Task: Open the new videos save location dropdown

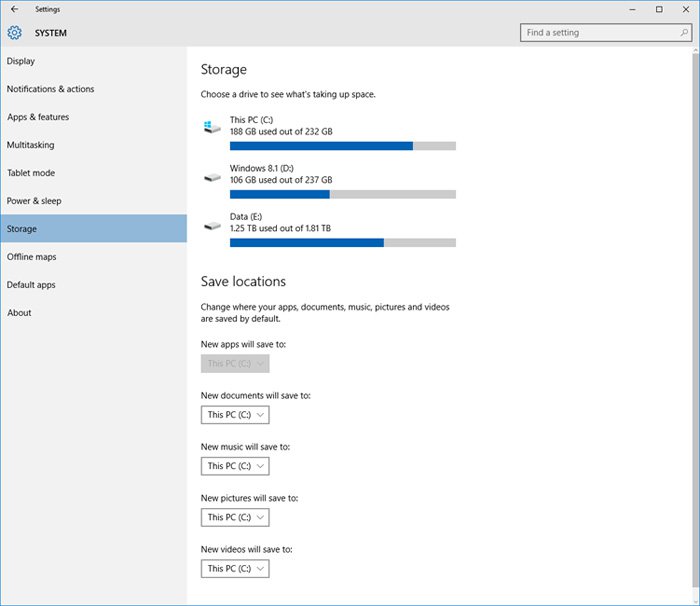Action: tap(235, 569)
